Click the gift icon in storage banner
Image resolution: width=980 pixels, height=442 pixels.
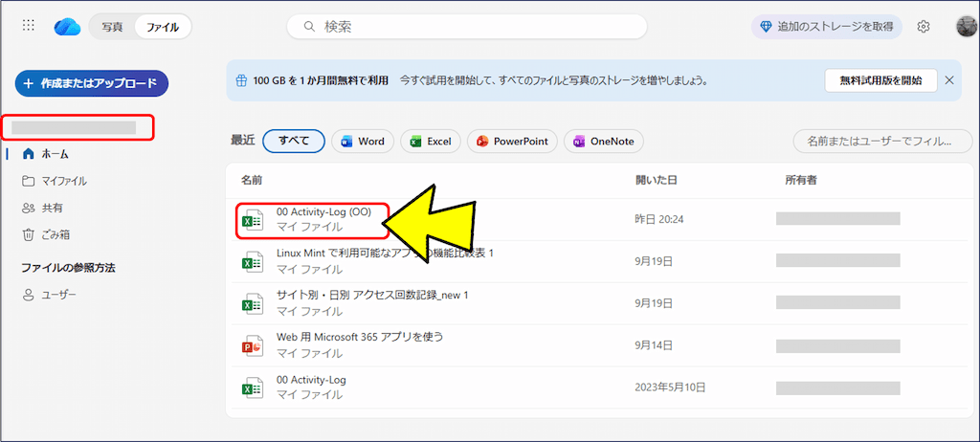[x=241, y=81]
